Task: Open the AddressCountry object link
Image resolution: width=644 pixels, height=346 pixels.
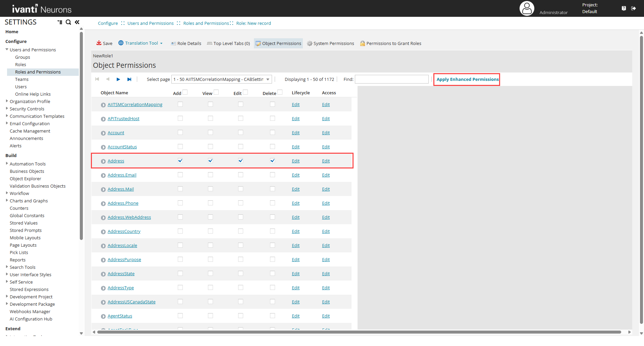Action: coord(124,232)
